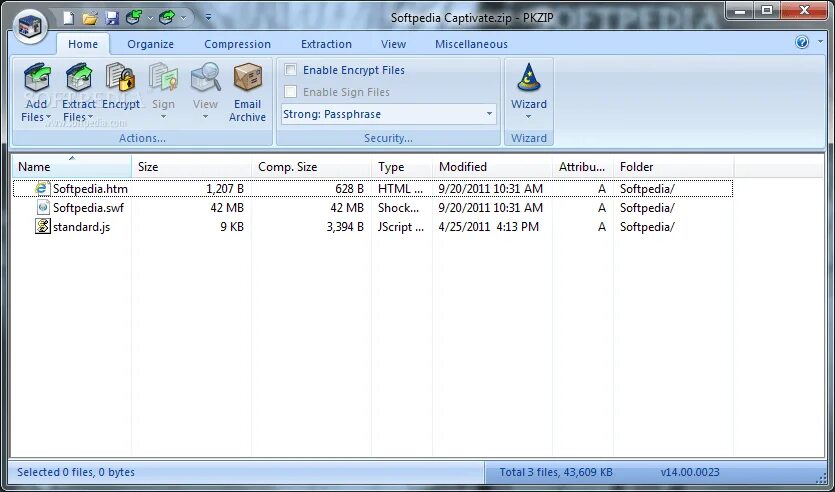The image size is (835, 492).
Task: Sort by the Attributes column header
Action: [583, 167]
